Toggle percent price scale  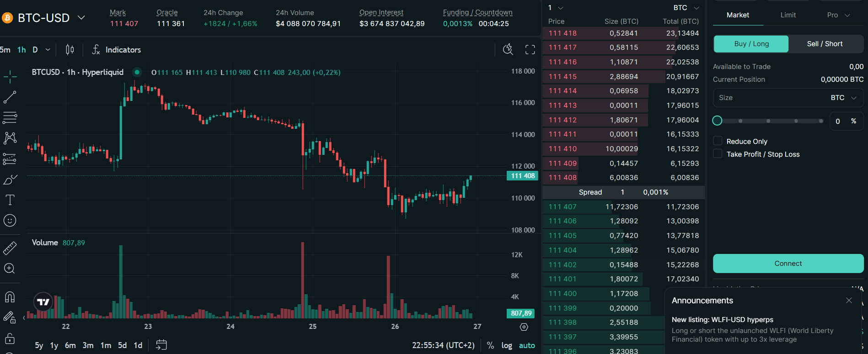(490, 345)
